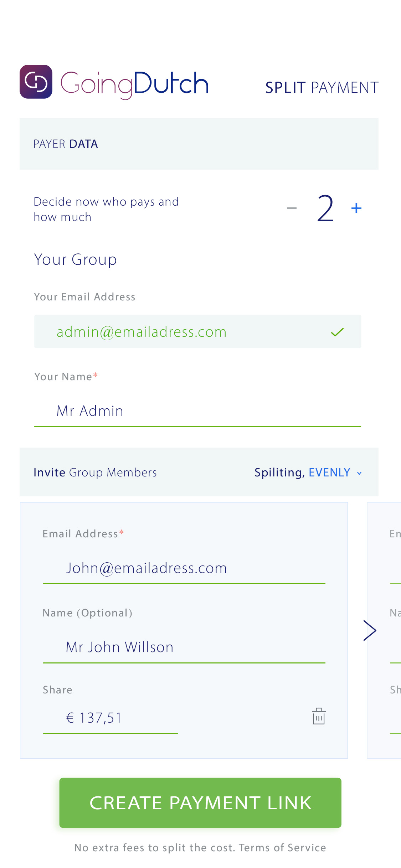Show next group member with right arrow
The image size is (401, 868).
pyautogui.click(x=370, y=630)
